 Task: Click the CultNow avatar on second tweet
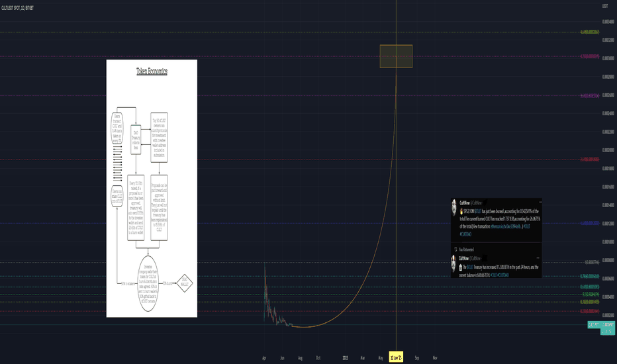click(x=453, y=263)
